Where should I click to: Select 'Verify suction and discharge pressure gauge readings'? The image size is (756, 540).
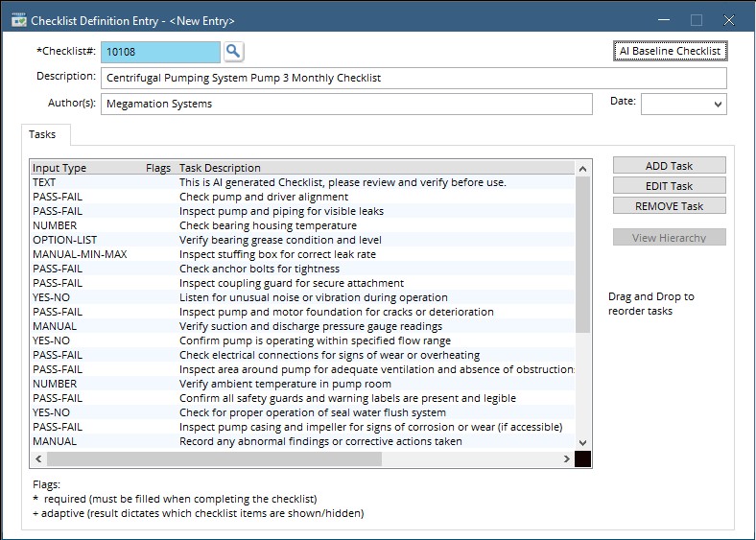click(303, 326)
